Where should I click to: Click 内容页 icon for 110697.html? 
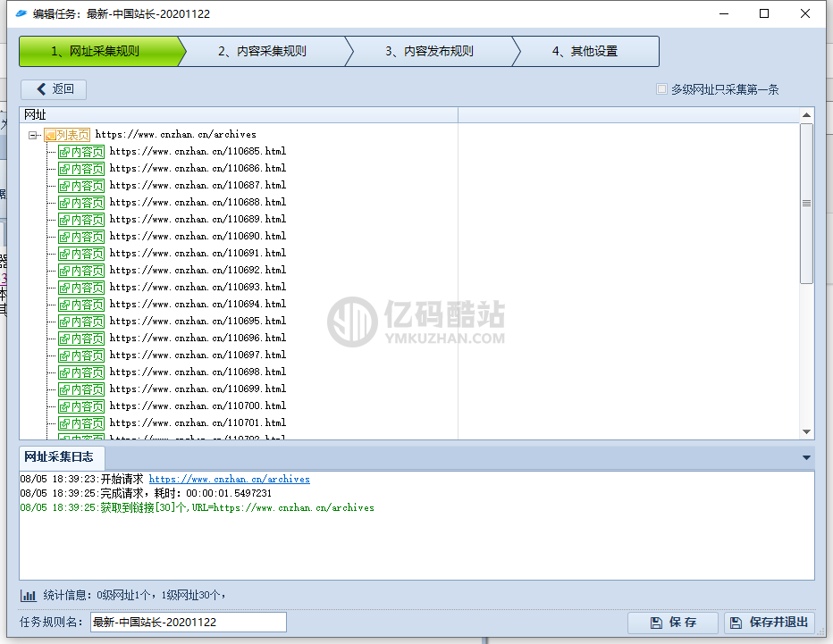tap(81, 355)
